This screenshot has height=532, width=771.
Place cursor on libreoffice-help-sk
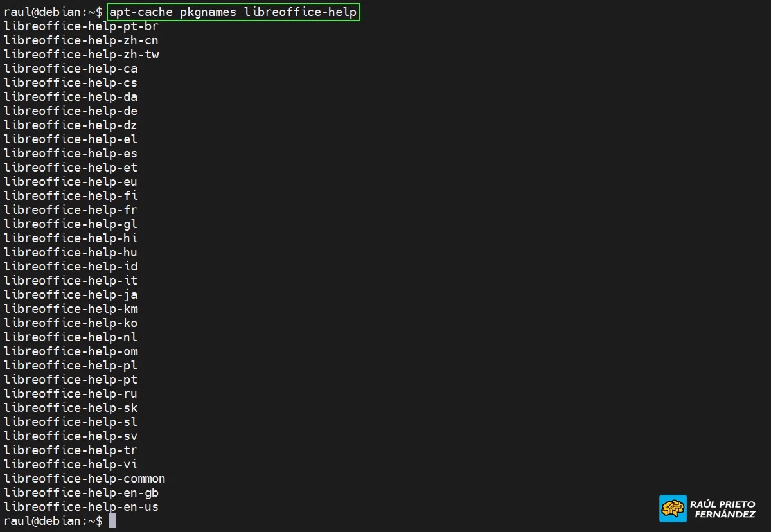[71, 408]
